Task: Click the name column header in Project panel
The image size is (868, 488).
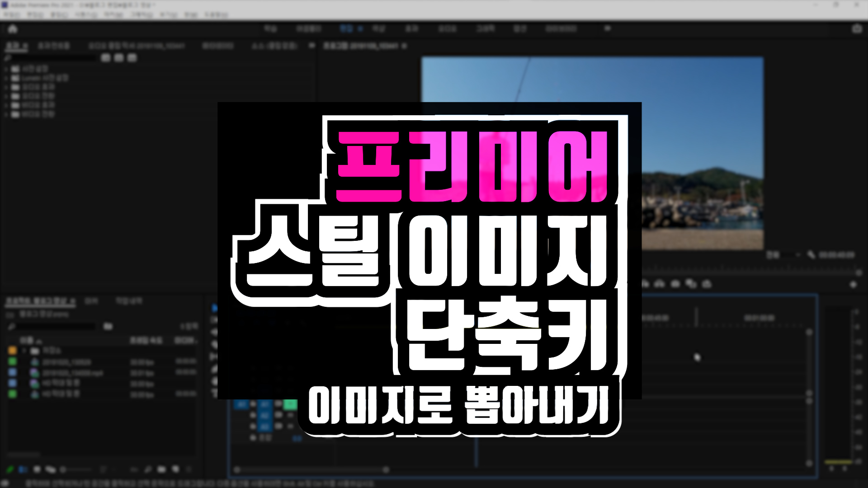Action: coord(27,340)
